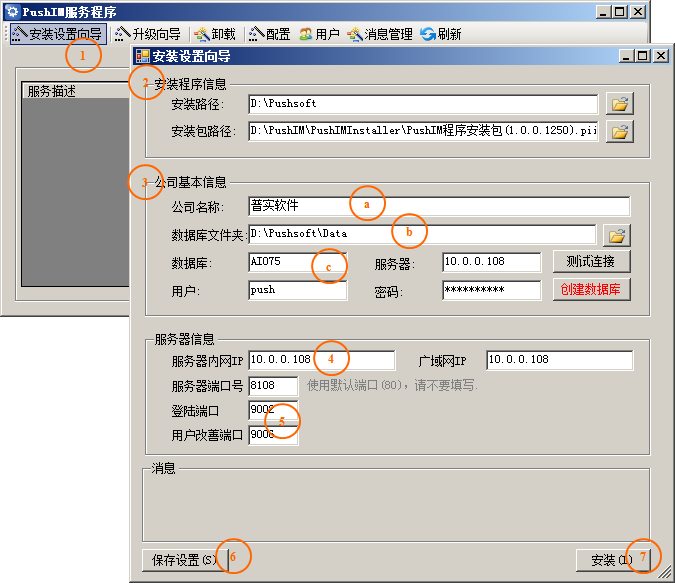Launch the 升级向导 toolbar item

(x=148, y=34)
